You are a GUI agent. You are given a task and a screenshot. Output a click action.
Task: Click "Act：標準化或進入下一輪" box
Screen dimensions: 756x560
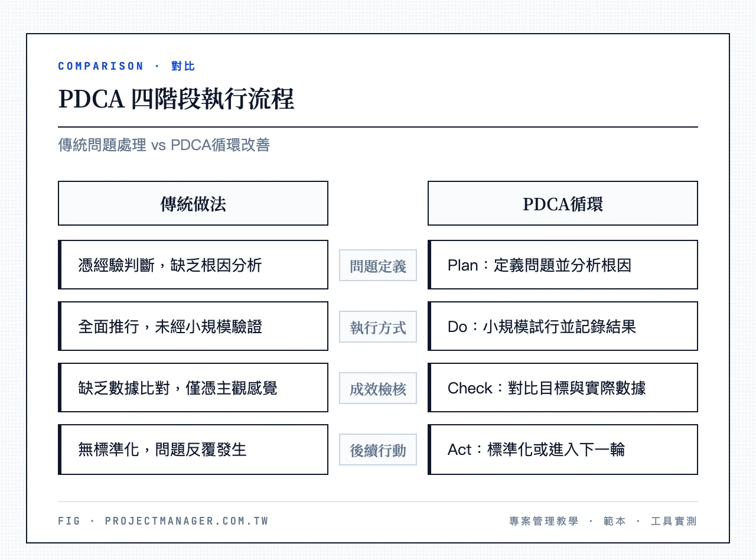(x=563, y=450)
